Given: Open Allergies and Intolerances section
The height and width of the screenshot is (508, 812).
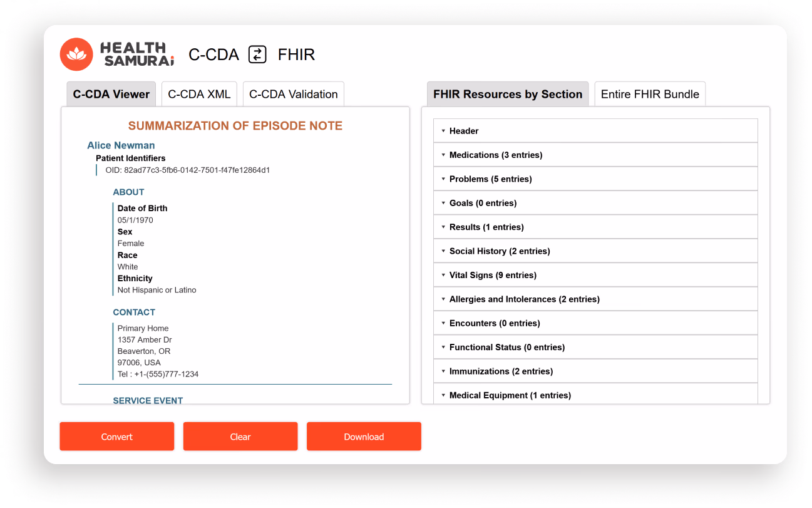Looking at the screenshot, I should pyautogui.click(x=524, y=299).
